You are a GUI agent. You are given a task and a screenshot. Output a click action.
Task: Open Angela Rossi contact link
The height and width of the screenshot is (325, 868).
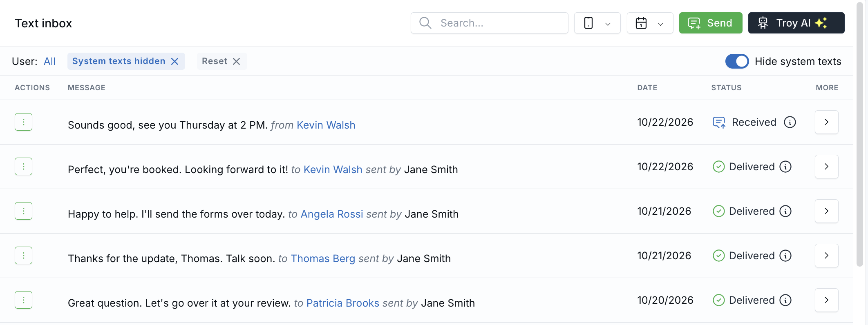click(x=332, y=214)
